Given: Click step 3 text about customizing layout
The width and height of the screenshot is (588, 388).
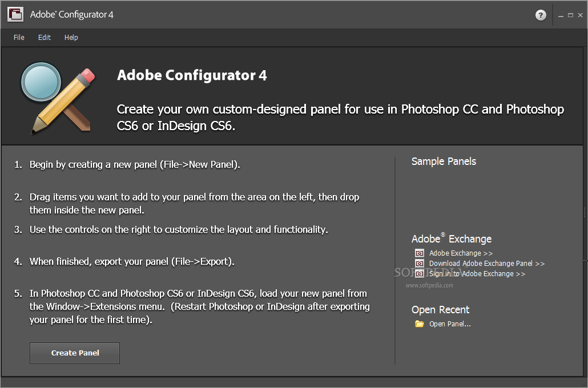Looking at the screenshot, I should 179,229.
